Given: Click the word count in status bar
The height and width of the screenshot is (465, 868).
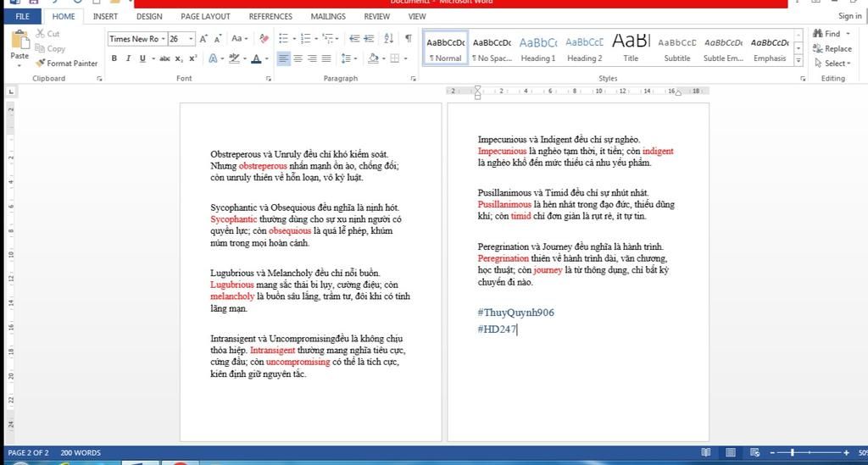Looking at the screenshot, I should click(x=81, y=452).
